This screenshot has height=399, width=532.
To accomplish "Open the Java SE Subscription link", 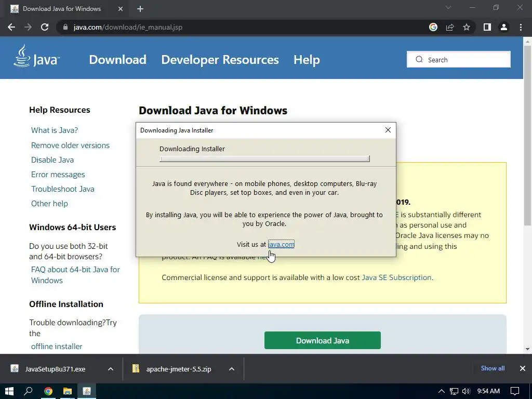I will 396,277.
